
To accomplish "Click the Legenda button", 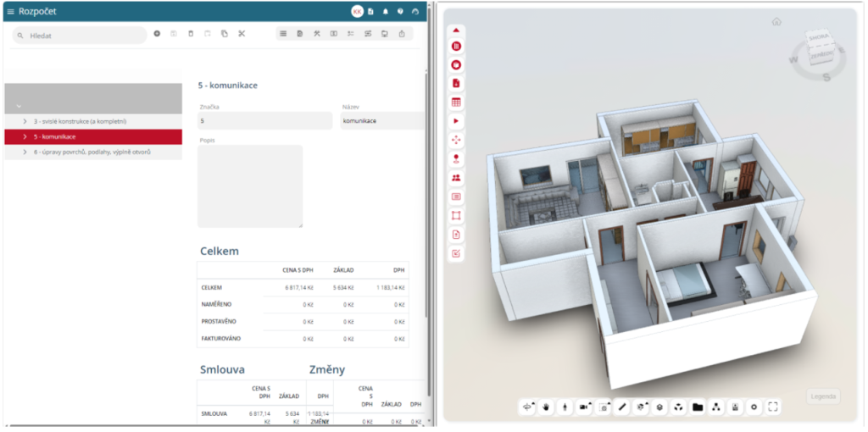I will point(822,396).
